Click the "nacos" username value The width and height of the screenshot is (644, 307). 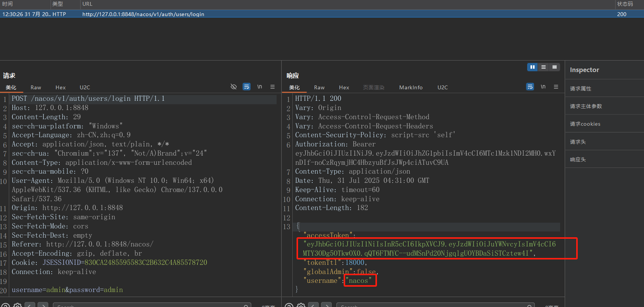point(359,281)
